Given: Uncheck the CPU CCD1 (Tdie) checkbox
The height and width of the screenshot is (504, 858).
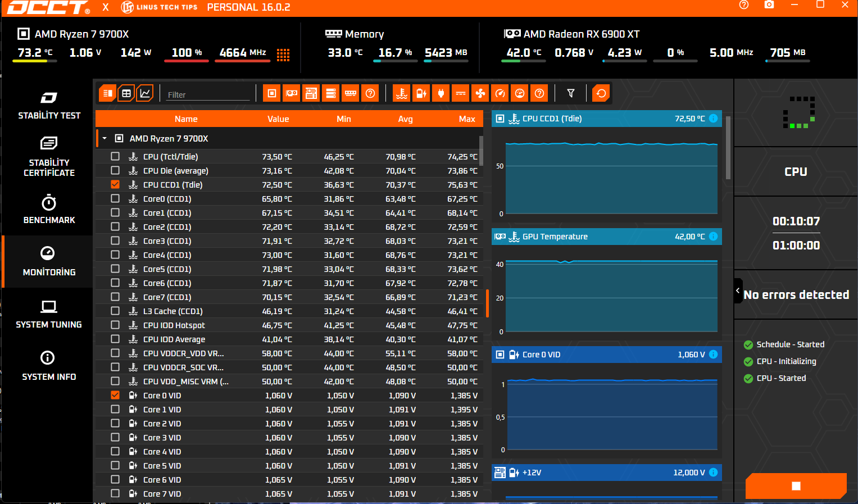Looking at the screenshot, I should click(x=115, y=184).
